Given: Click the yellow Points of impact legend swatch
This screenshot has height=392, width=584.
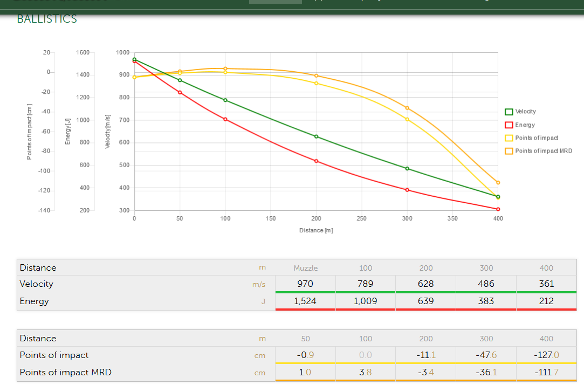Looking at the screenshot, I should click(509, 138).
